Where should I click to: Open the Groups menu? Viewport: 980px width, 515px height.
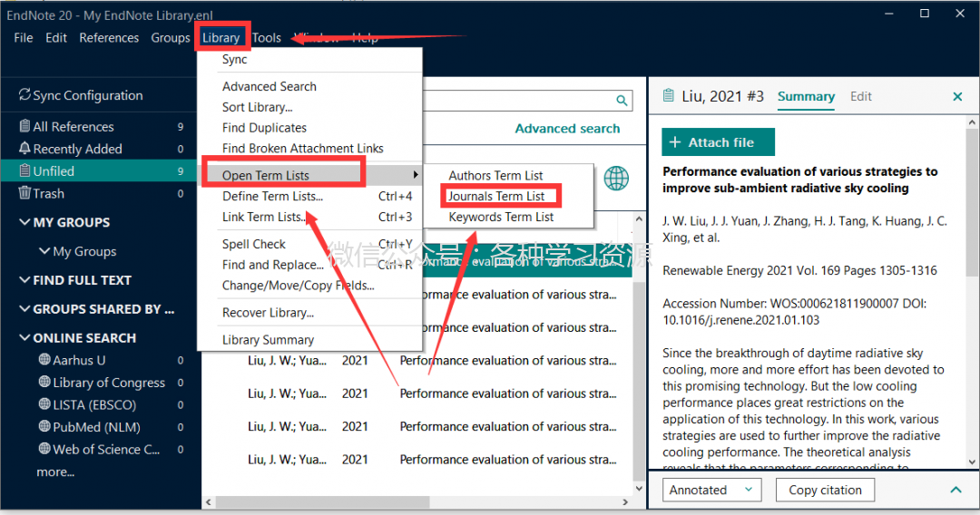pyautogui.click(x=170, y=37)
